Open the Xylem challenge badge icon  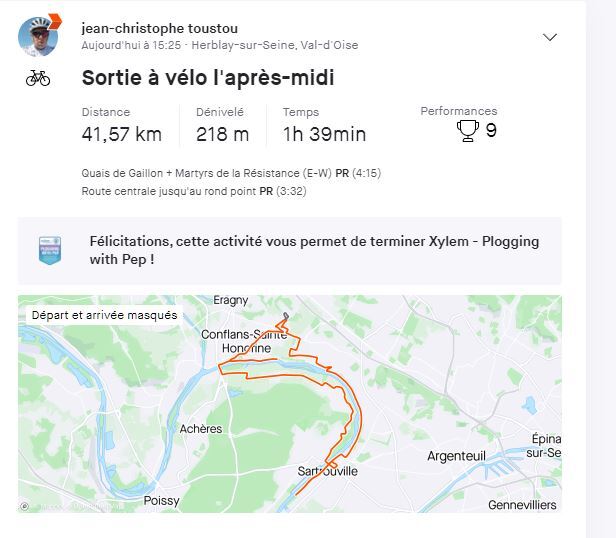pyautogui.click(x=50, y=250)
